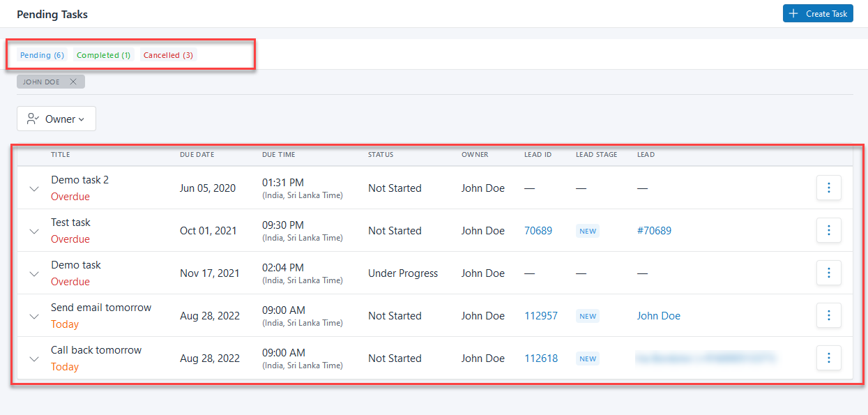Open the actions menu for Test task
Viewport: 868px width, 415px height.
828,230
